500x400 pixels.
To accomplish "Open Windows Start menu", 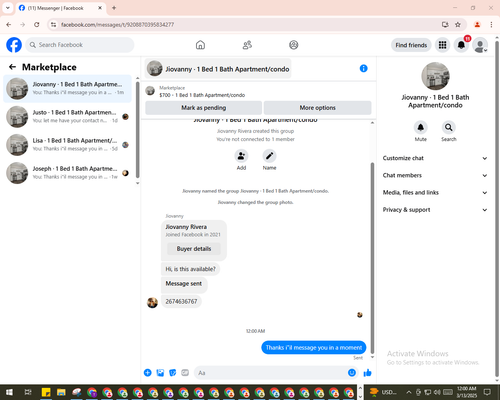I will tap(9, 392).
